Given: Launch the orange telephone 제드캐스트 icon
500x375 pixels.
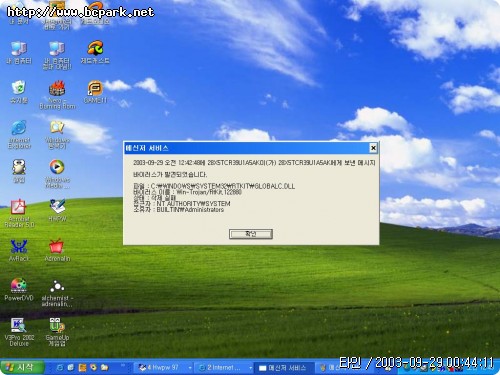Looking at the screenshot, I should pyautogui.click(x=95, y=52).
